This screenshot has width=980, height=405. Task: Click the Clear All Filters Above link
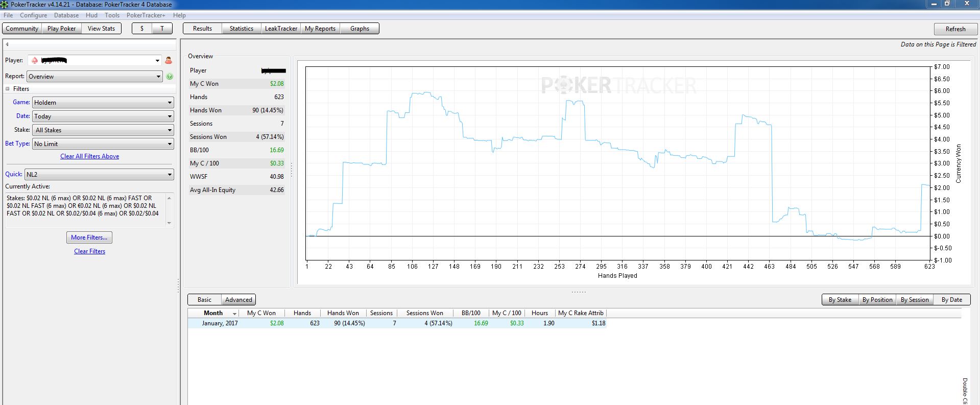90,156
